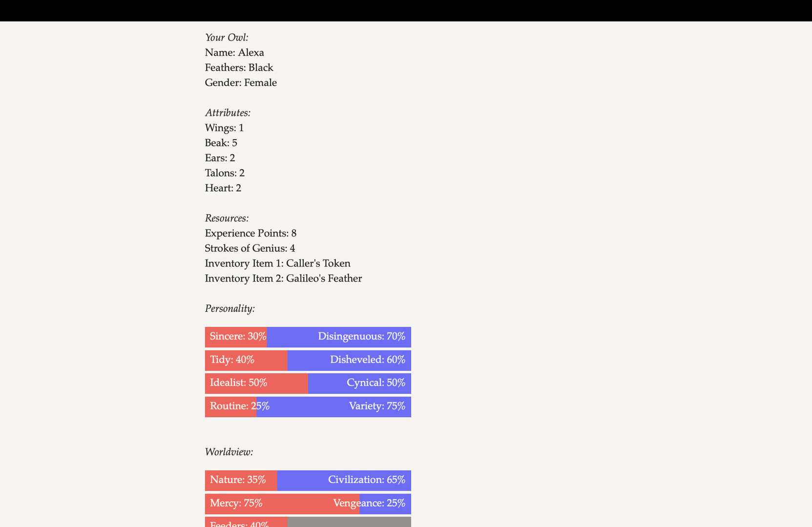Select the Caller's Token inventory item
This screenshot has height=527, width=812.
click(277, 263)
